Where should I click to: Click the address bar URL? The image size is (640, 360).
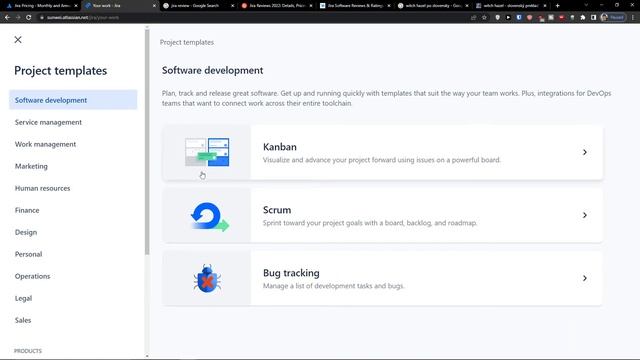point(83,18)
